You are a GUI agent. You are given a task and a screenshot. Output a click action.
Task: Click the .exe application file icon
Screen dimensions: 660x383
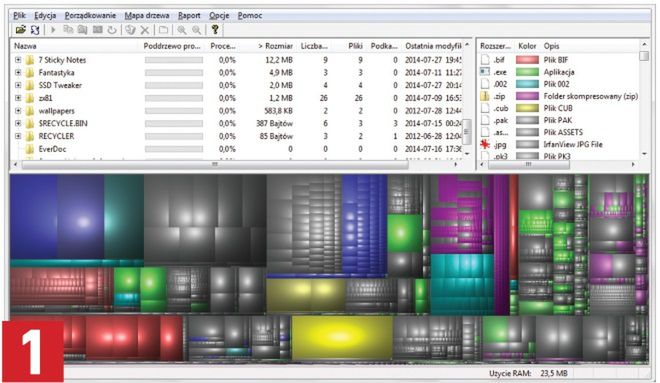(485, 72)
